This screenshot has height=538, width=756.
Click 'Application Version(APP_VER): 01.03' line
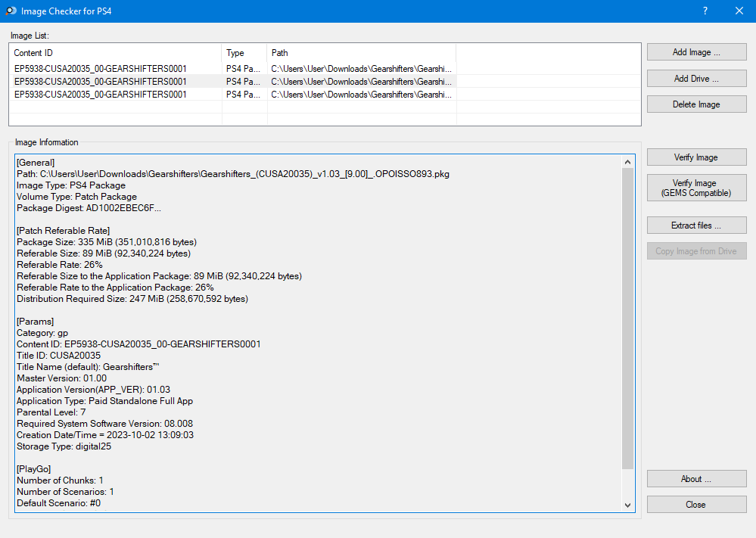pyautogui.click(x=94, y=390)
